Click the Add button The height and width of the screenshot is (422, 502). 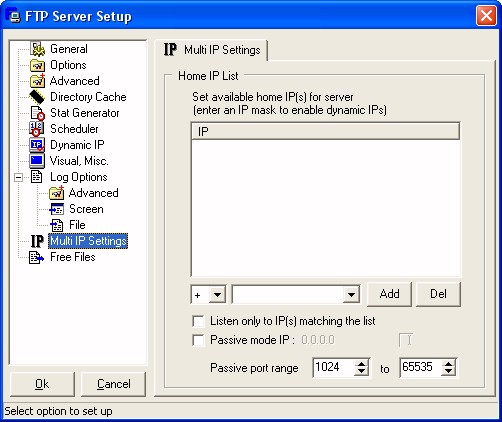tap(389, 294)
